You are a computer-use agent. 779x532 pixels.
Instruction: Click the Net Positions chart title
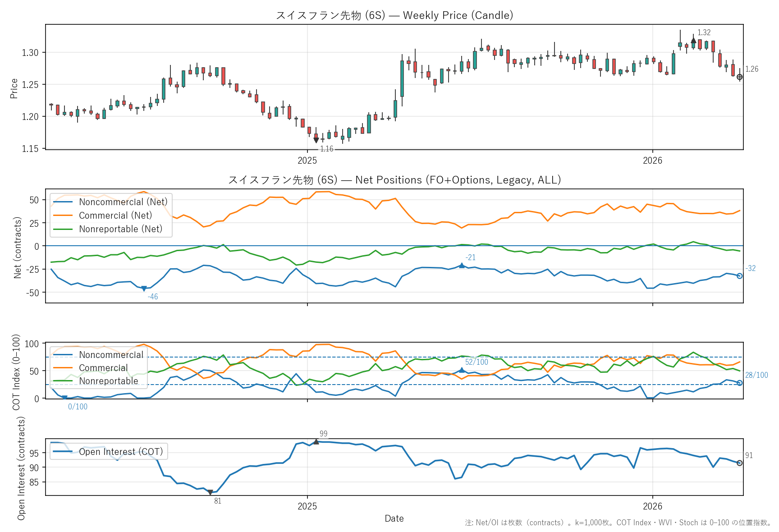pos(394,180)
